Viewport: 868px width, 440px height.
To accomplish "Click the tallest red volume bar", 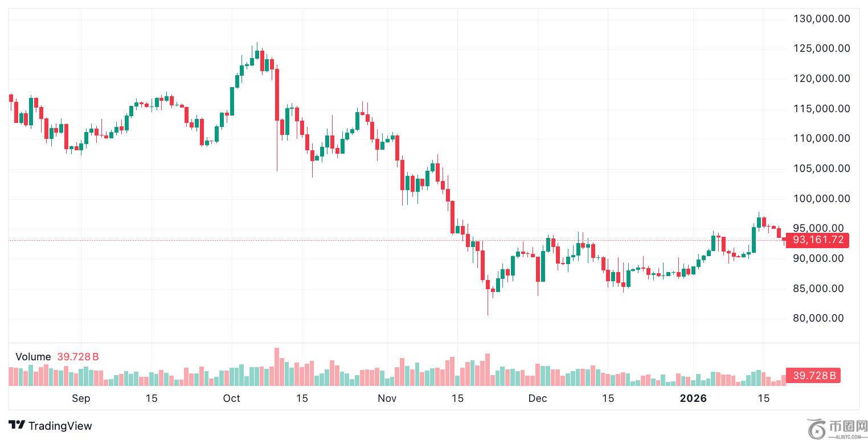I will point(277,367).
